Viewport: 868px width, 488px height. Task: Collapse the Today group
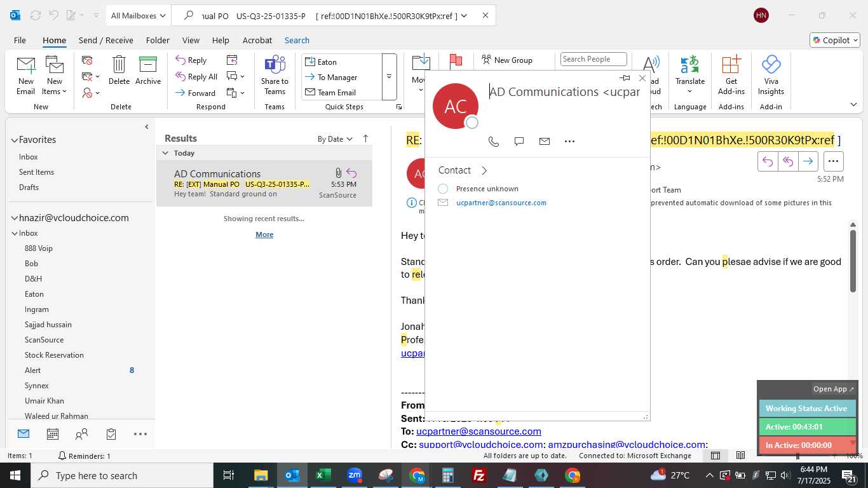point(165,153)
